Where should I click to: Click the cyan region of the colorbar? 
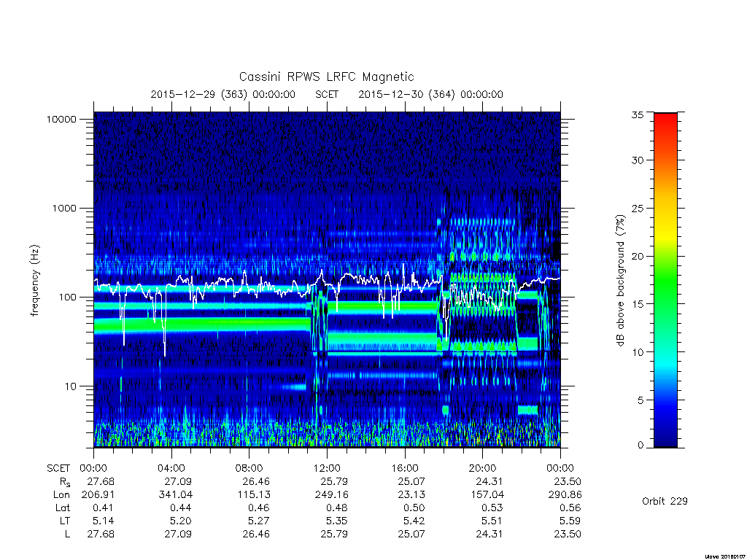pyautogui.click(x=665, y=365)
